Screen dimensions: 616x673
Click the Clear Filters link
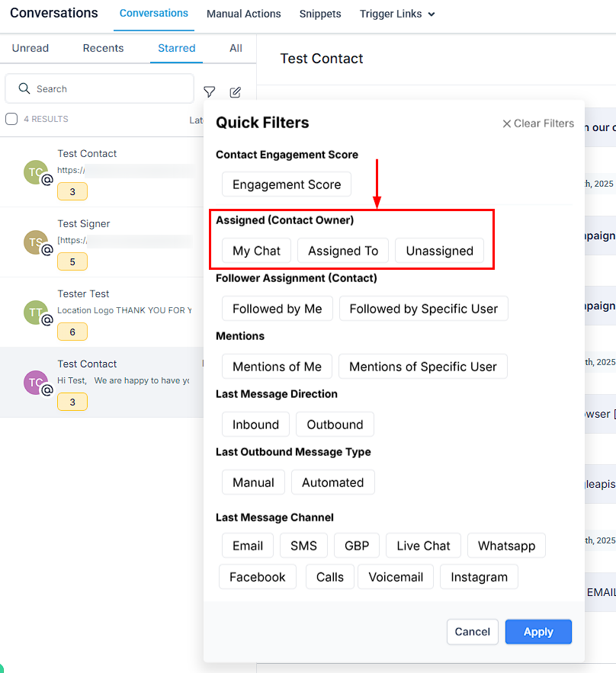[x=538, y=123]
